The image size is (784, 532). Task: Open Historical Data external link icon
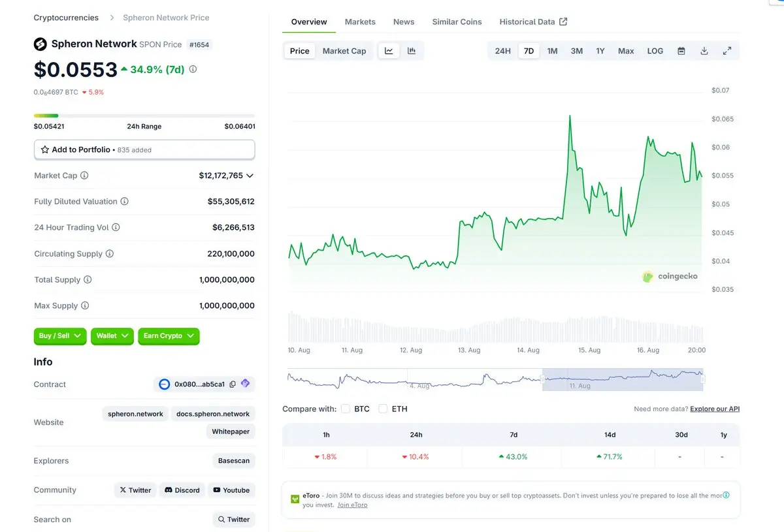[563, 22]
